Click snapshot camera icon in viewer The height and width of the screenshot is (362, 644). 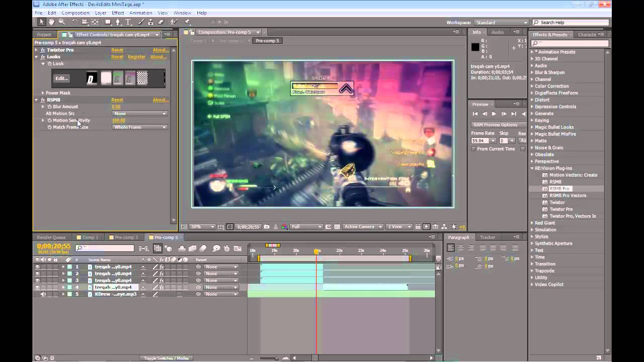[x=267, y=227]
